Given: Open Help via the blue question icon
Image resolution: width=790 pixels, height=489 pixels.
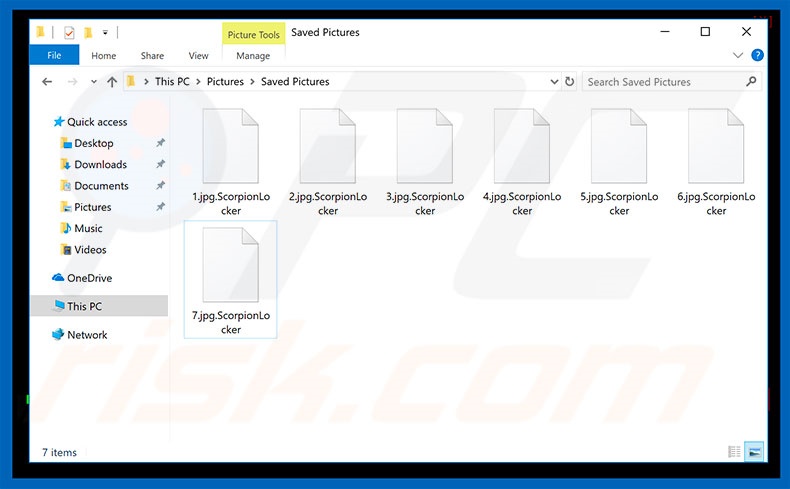Looking at the screenshot, I should pyautogui.click(x=757, y=55).
